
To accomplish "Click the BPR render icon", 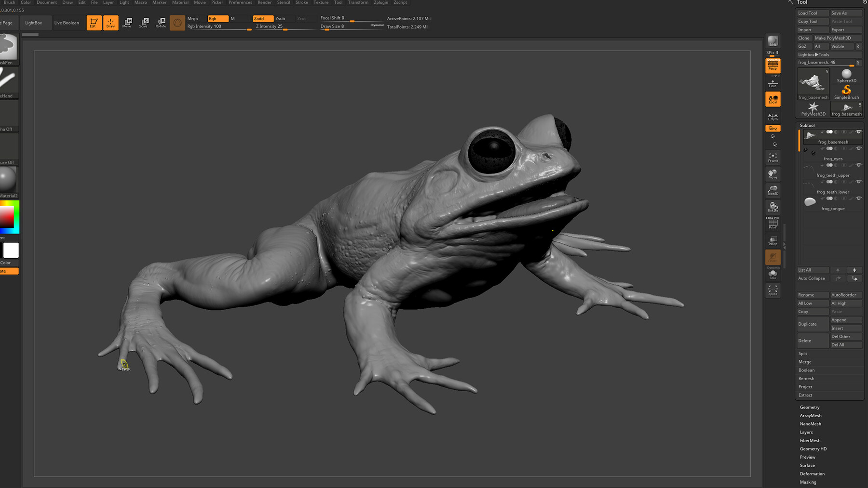I will click(773, 41).
